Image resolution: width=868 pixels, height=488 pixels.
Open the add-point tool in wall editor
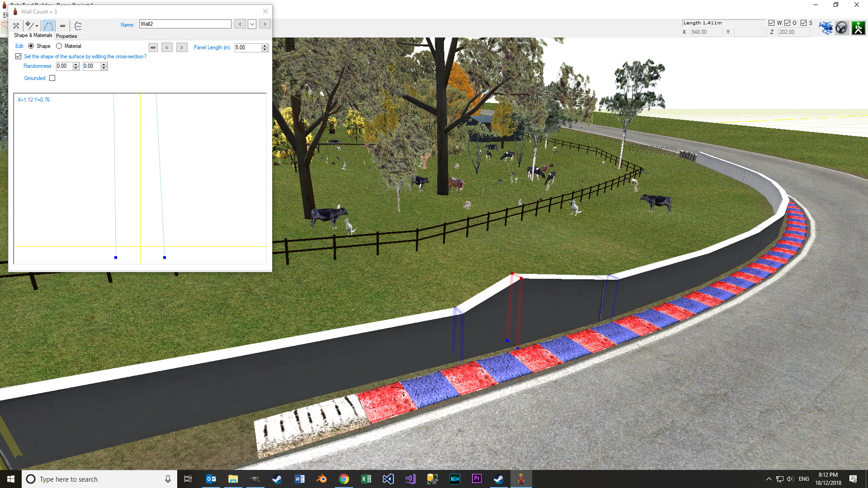coord(29,26)
